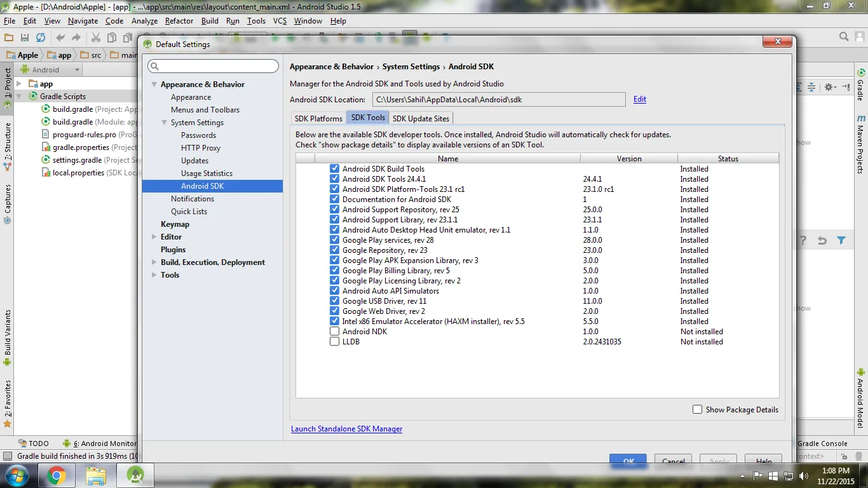Viewport: 868px width, 488px height.
Task: Click the Paste icon in toolbar
Action: coord(128,38)
